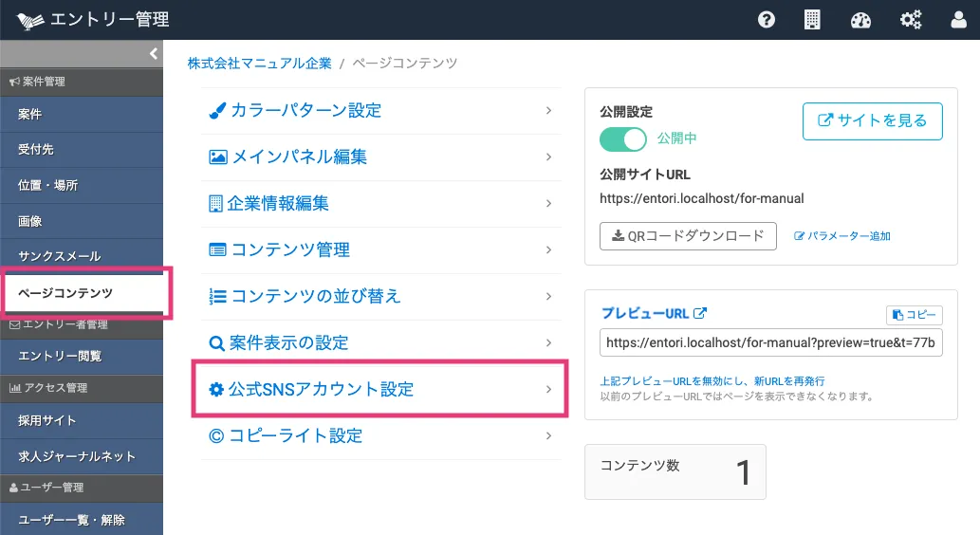This screenshot has height=535, width=980.
Task: Click the エントリー管理 logo icon
Action: (30, 20)
